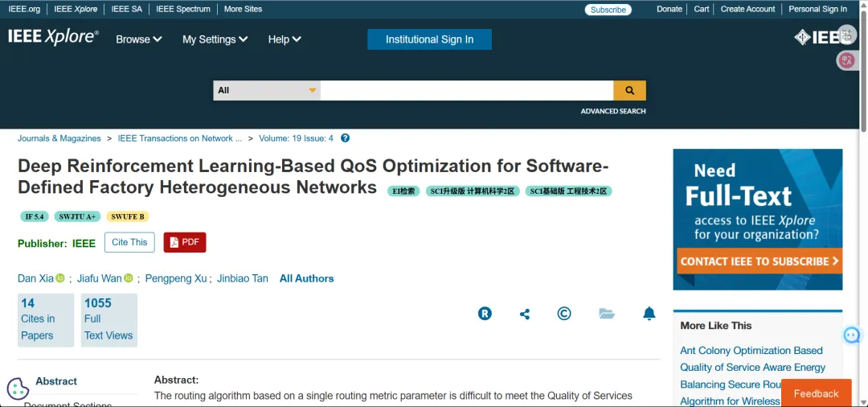The width and height of the screenshot is (868, 407).
Task: Click the SCI基础版 工程技术2区 badge
Action: click(x=568, y=191)
